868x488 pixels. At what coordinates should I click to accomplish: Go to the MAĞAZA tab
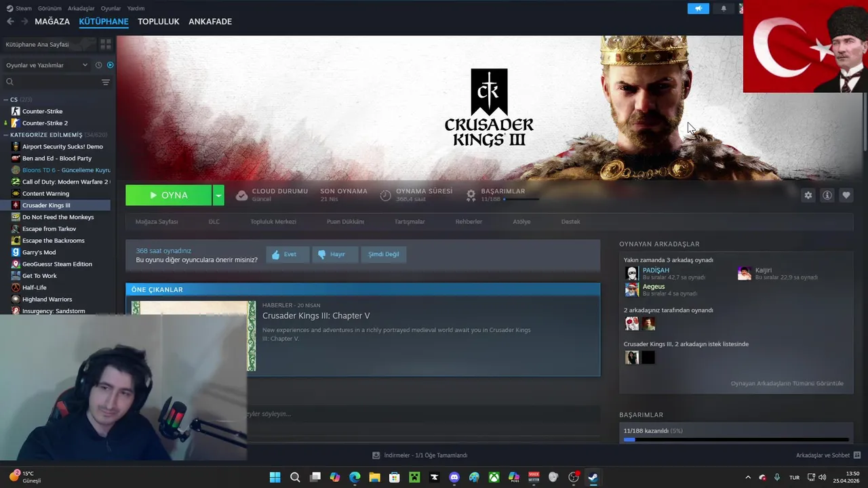click(52, 22)
